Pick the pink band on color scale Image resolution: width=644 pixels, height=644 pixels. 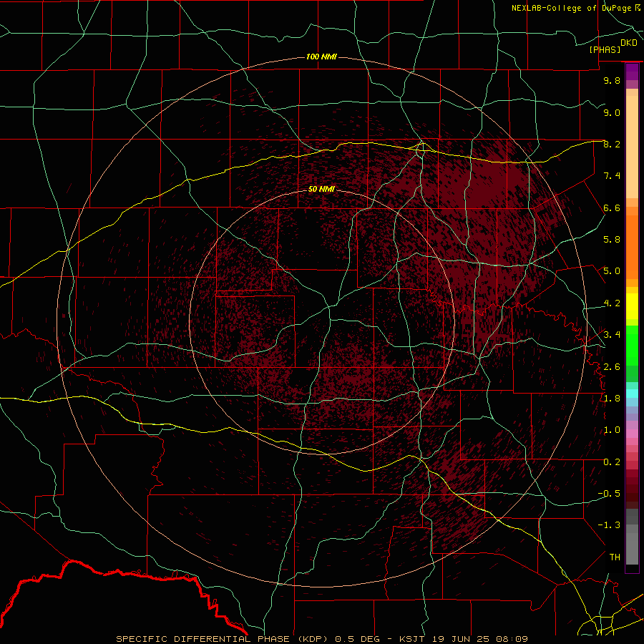pyautogui.click(x=632, y=434)
